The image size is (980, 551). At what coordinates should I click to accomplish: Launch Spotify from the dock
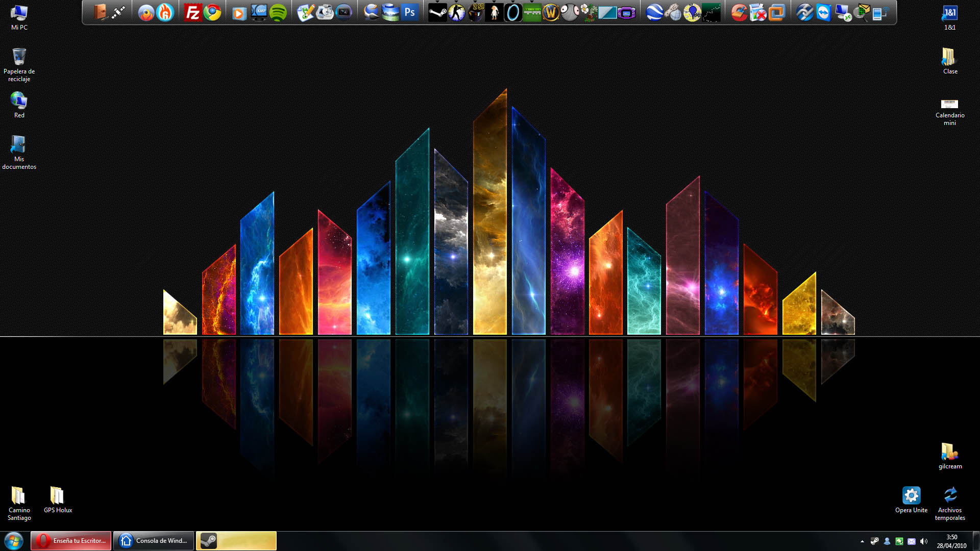pyautogui.click(x=278, y=12)
